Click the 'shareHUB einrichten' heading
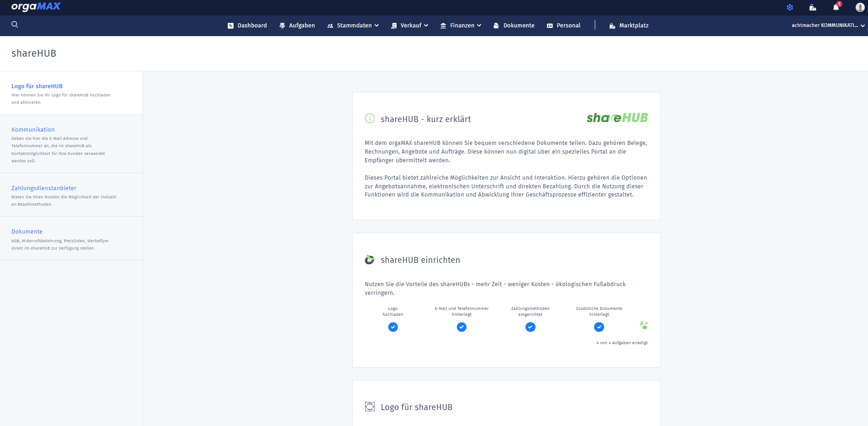 tap(420, 260)
